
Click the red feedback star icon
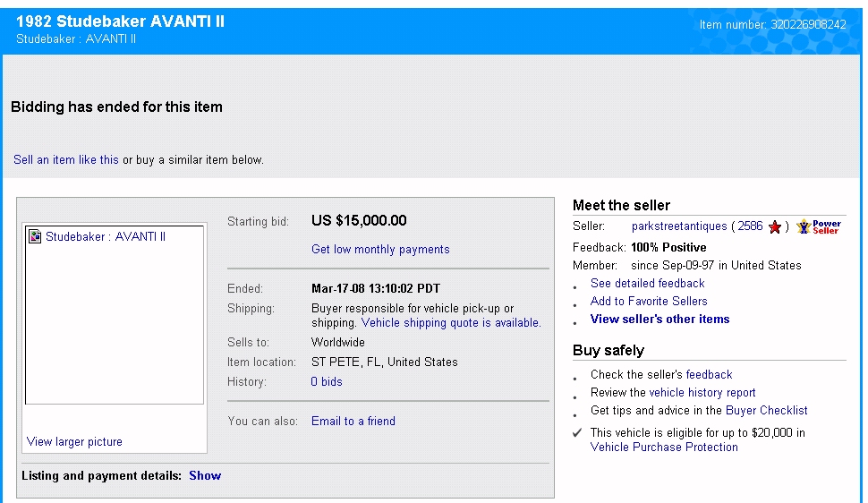click(775, 227)
